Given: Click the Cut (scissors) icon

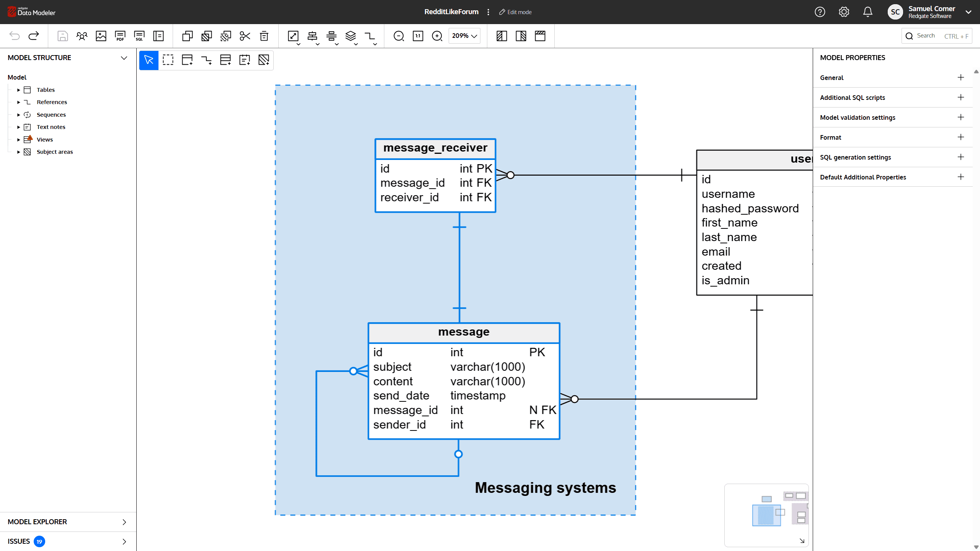Looking at the screenshot, I should click(245, 36).
